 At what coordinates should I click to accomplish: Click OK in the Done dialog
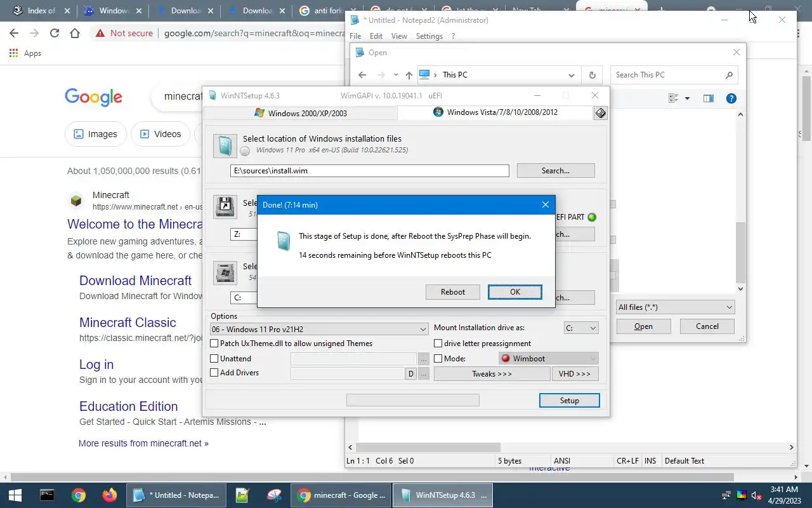point(515,292)
